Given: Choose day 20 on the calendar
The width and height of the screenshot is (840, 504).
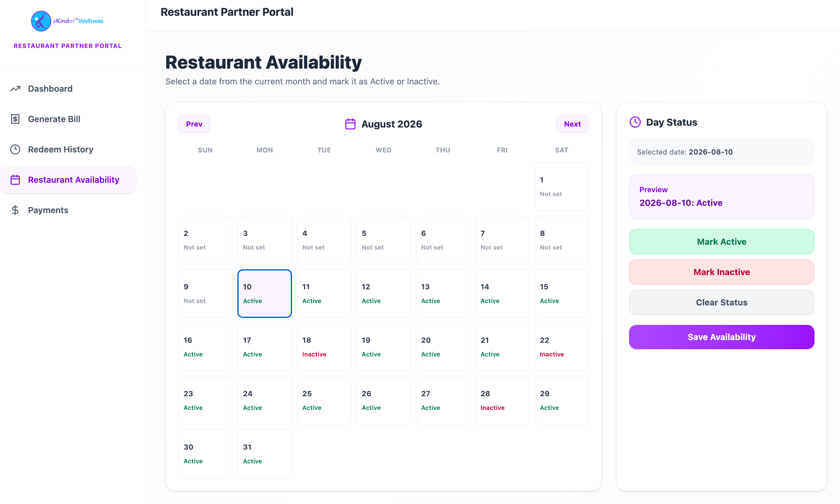Looking at the screenshot, I should click(442, 347).
